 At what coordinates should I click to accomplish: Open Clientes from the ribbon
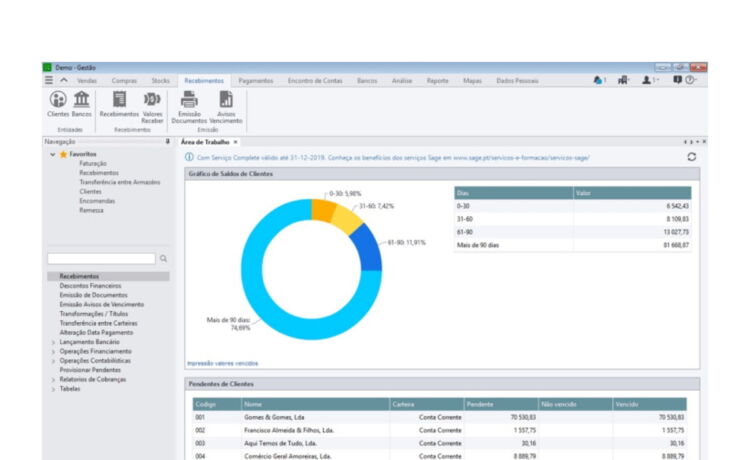58,100
